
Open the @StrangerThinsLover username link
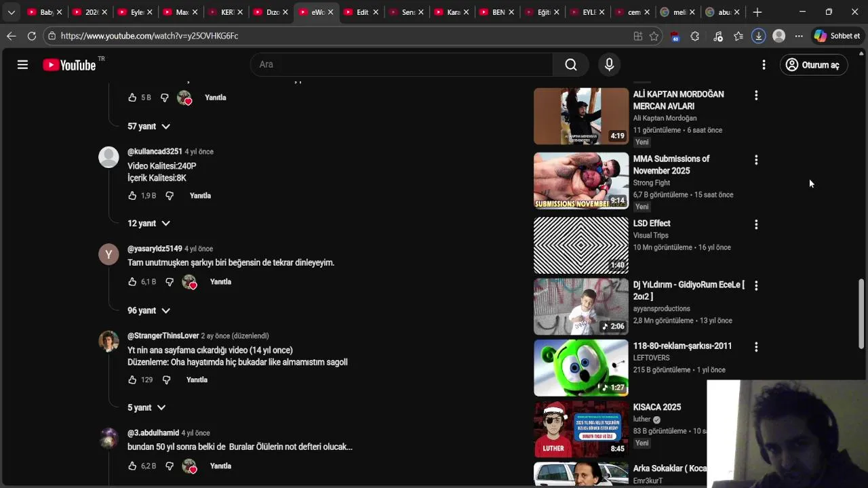(x=163, y=336)
